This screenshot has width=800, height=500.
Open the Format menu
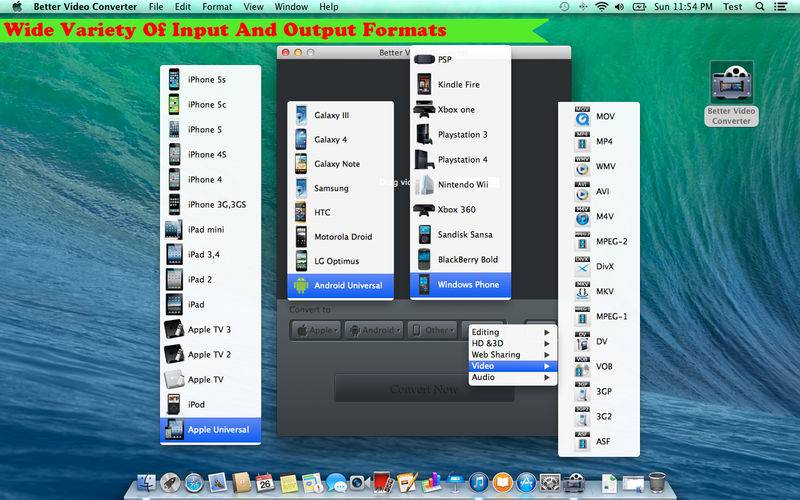[217, 7]
